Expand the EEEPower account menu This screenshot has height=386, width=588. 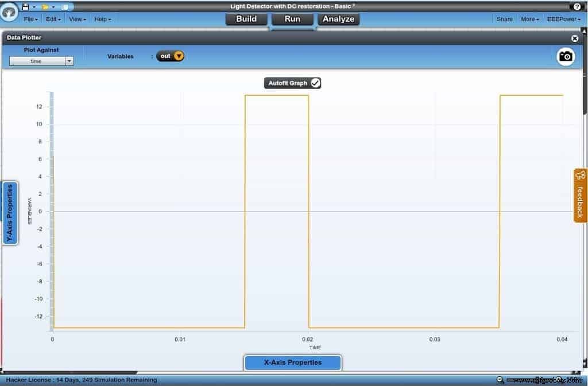click(564, 19)
